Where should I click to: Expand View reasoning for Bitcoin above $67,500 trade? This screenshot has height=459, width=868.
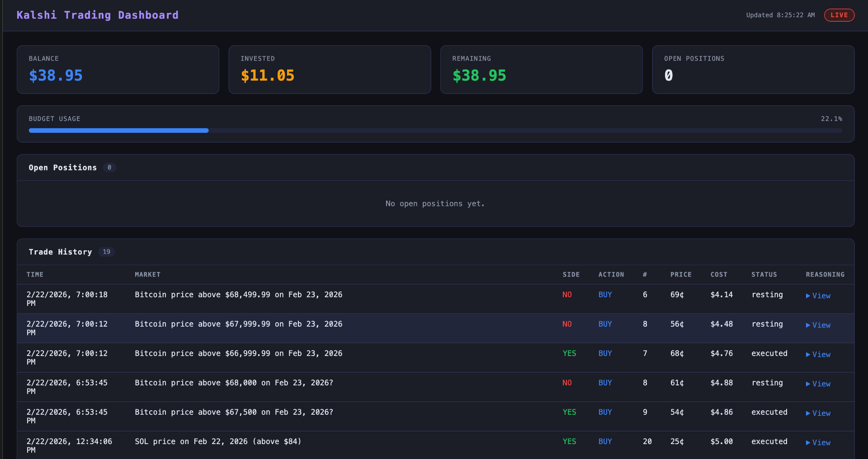coord(818,413)
